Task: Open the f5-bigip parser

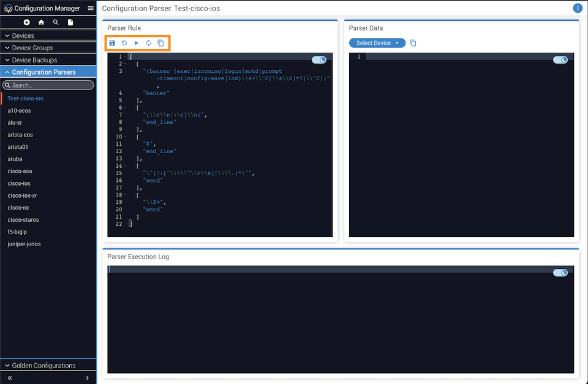Action: point(17,232)
